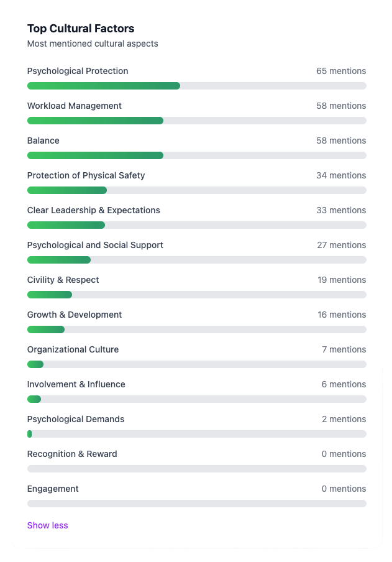The height and width of the screenshot is (562, 392).
Task: Click the 58 mentions count for Balance
Action: click(341, 140)
